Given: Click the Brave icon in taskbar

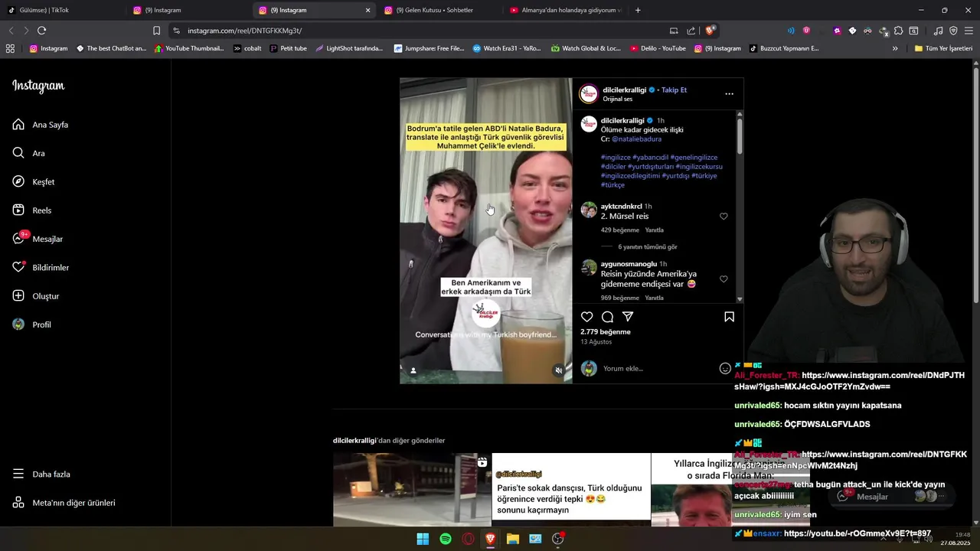Looking at the screenshot, I should click(x=490, y=539).
